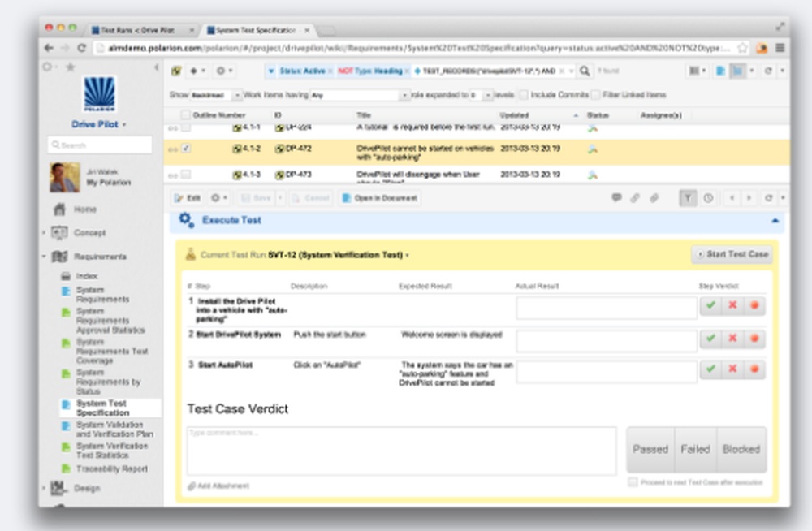Sort the table by the Updated column
Viewport: 812px width, 531px height.
(x=514, y=115)
